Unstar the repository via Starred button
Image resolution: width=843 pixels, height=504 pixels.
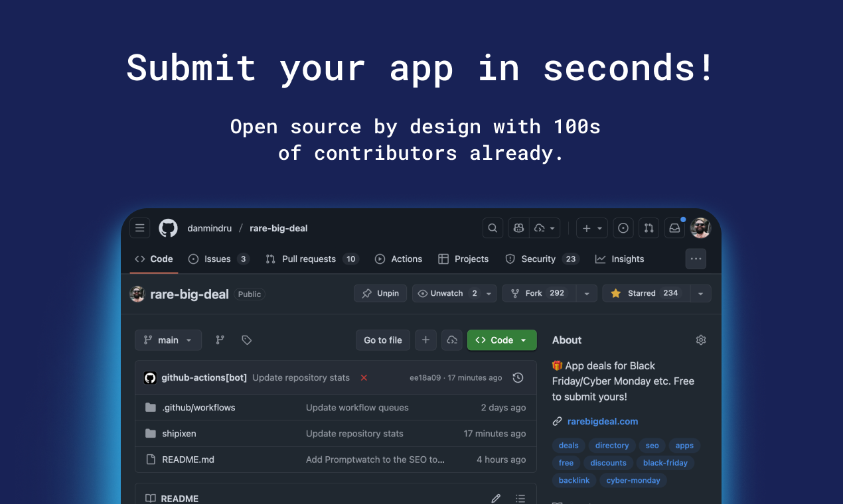point(645,293)
